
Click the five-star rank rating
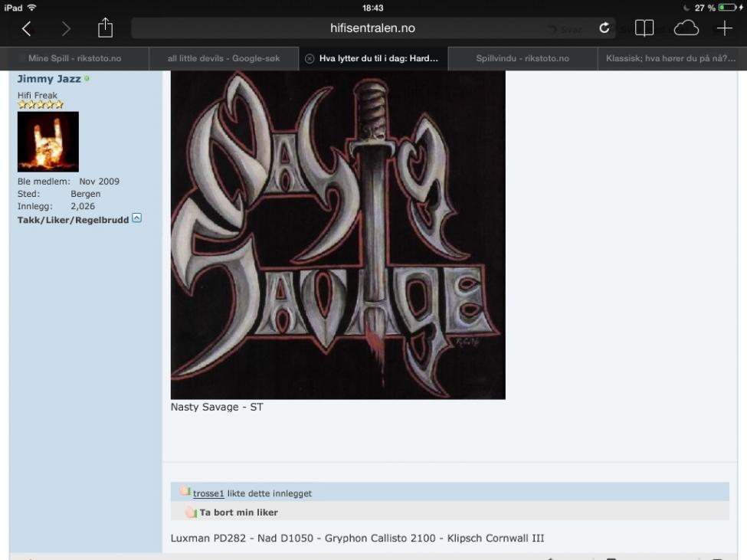click(x=41, y=105)
